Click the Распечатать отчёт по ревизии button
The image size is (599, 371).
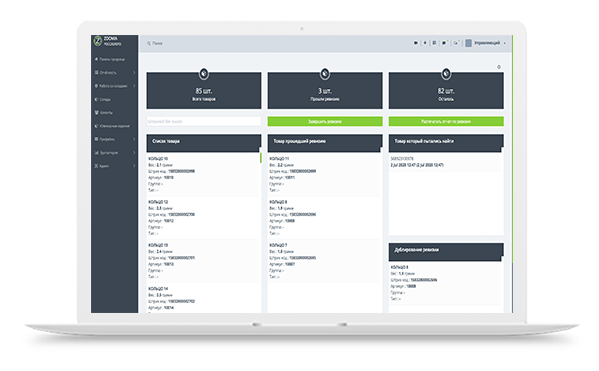446,122
